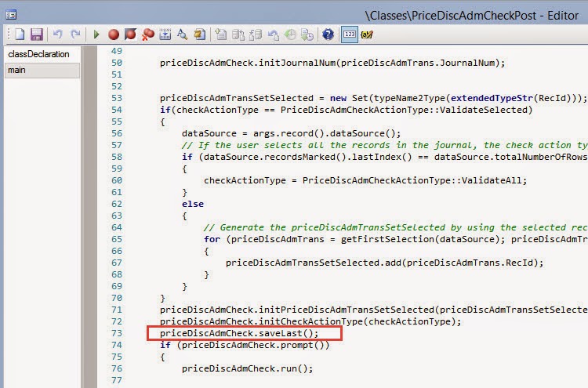Click 'checkActionType = PriceDiscAdmCheckActionType::ValidateAll;'
This screenshot has height=388, width=588.
pos(365,180)
